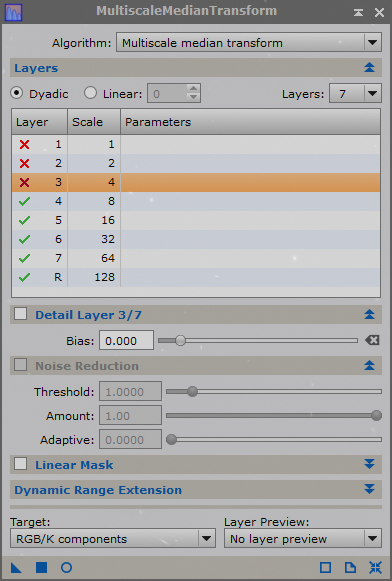Enable the Detail Layer 3/7 checkbox
The image size is (392, 581).
tap(20, 314)
